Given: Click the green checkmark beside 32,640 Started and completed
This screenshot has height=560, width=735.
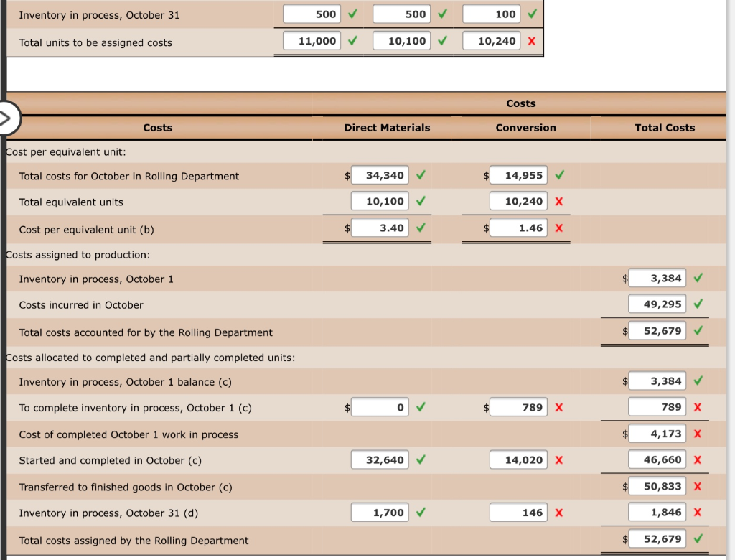Looking at the screenshot, I should tap(420, 459).
